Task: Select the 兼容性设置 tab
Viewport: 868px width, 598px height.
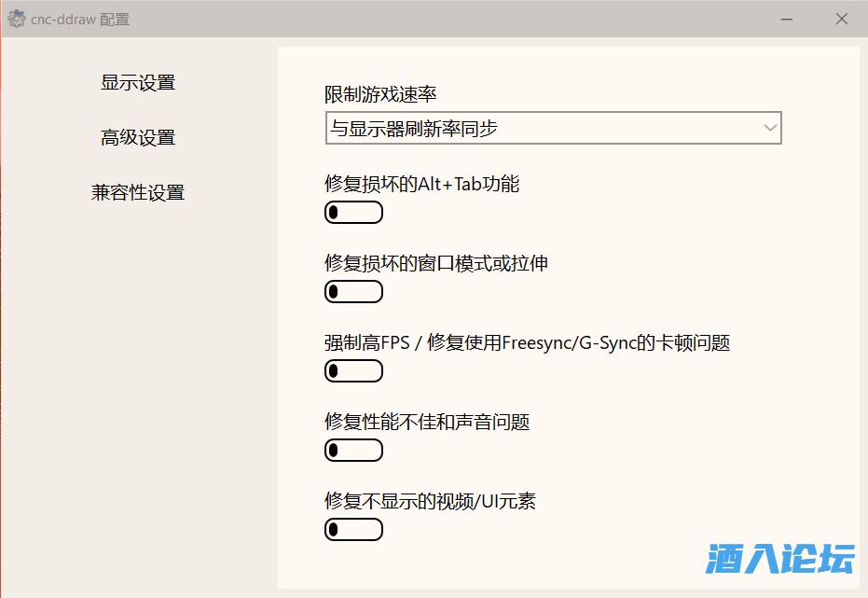Action: tap(138, 192)
